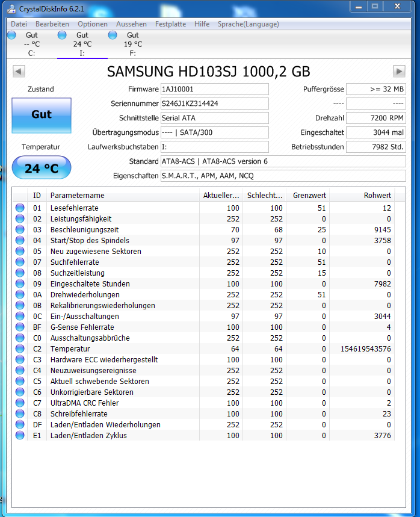420x517 pixels.
Task: Open the Datei menu
Action: (x=19, y=24)
